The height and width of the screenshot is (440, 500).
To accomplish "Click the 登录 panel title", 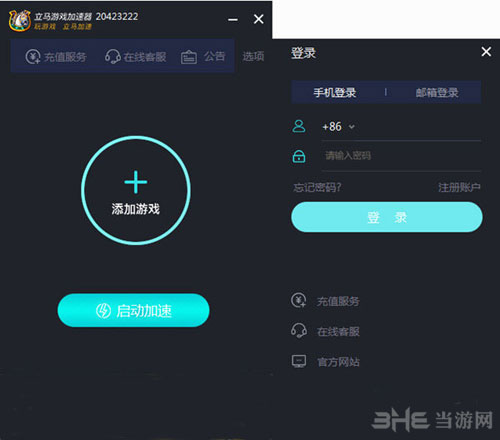I will point(303,53).
